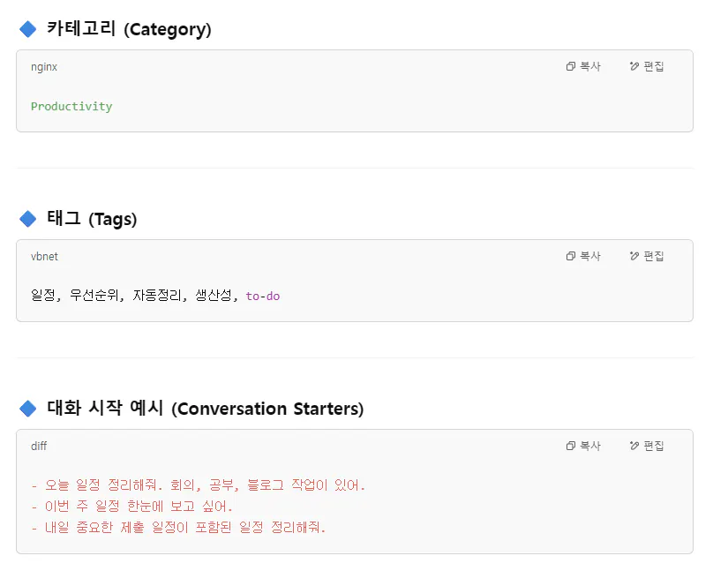Click the green Productivity code text

click(71, 107)
